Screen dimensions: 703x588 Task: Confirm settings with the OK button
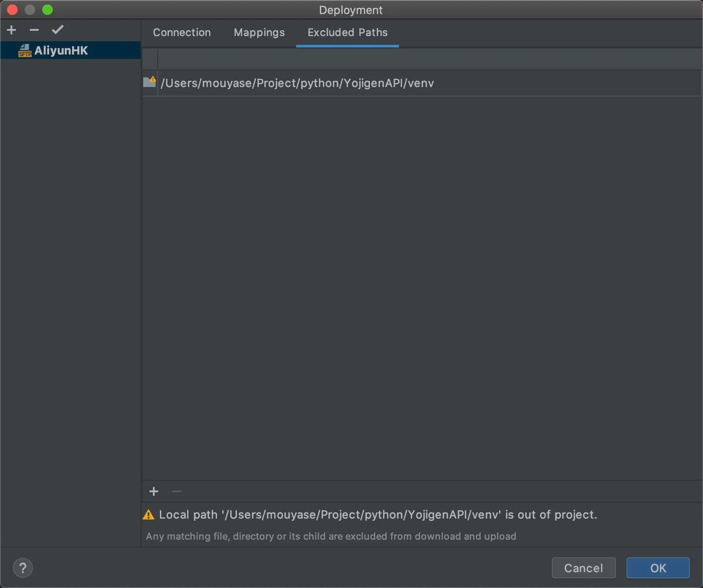(x=658, y=568)
